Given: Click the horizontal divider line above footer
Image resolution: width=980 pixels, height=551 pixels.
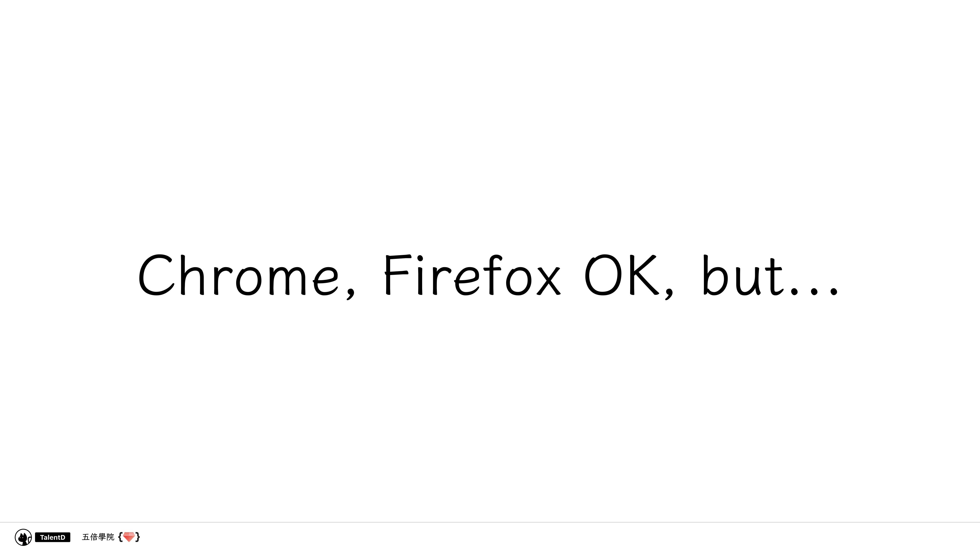Looking at the screenshot, I should pos(490,522).
